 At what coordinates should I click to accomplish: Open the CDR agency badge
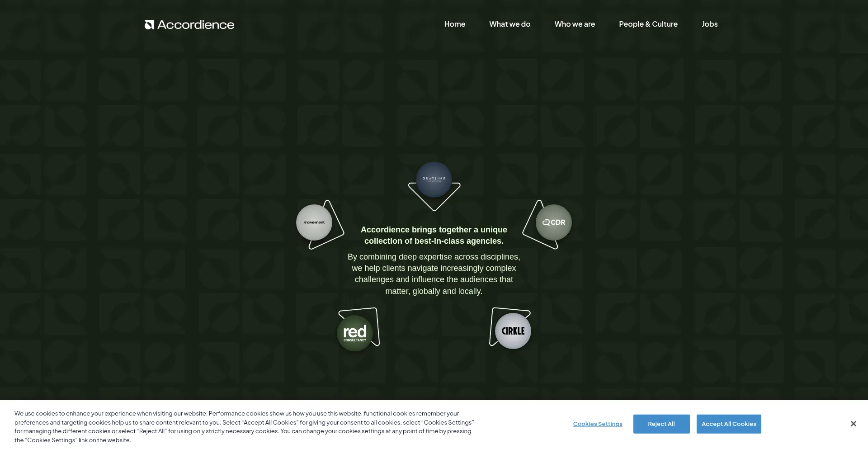coord(553,222)
